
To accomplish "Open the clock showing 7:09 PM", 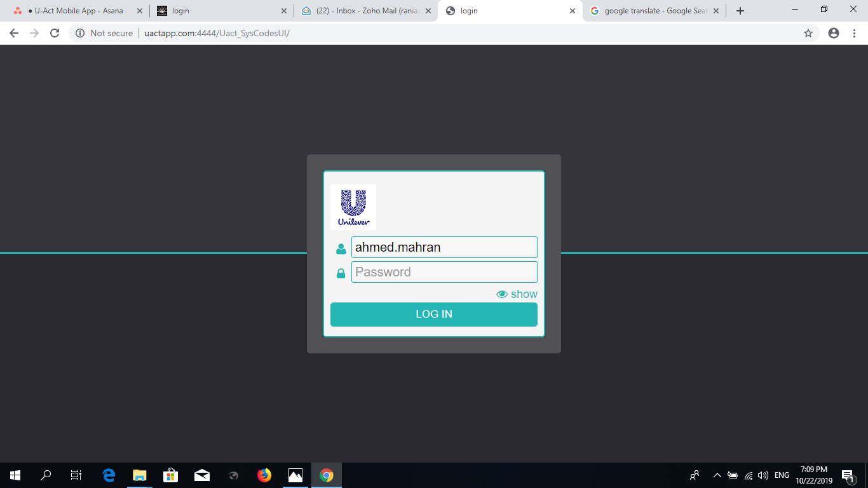I will click(x=813, y=475).
